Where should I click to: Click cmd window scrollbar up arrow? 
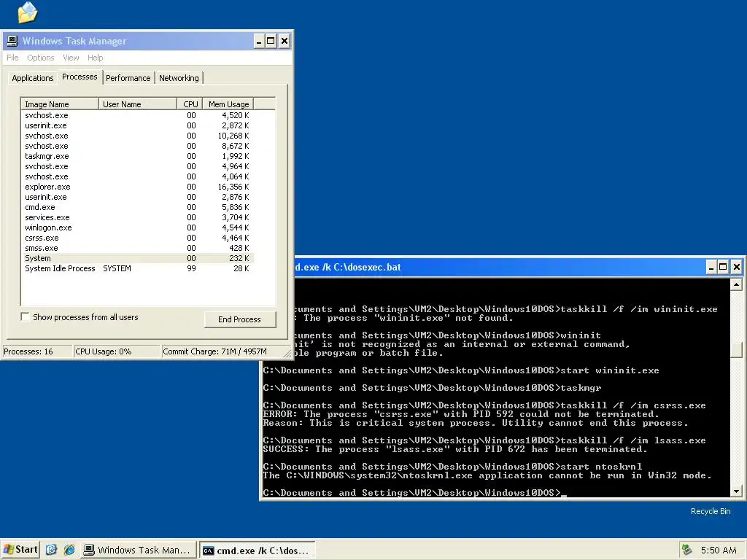(x=736, y=285)
